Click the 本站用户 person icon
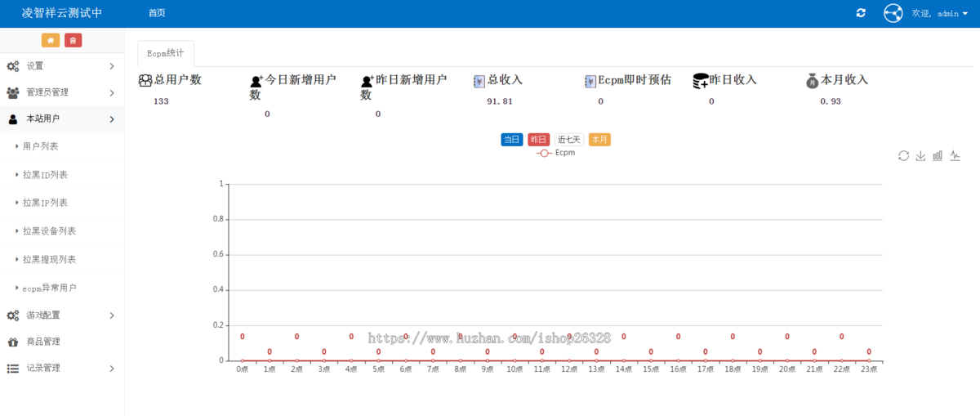 click(x=13, y=119)
